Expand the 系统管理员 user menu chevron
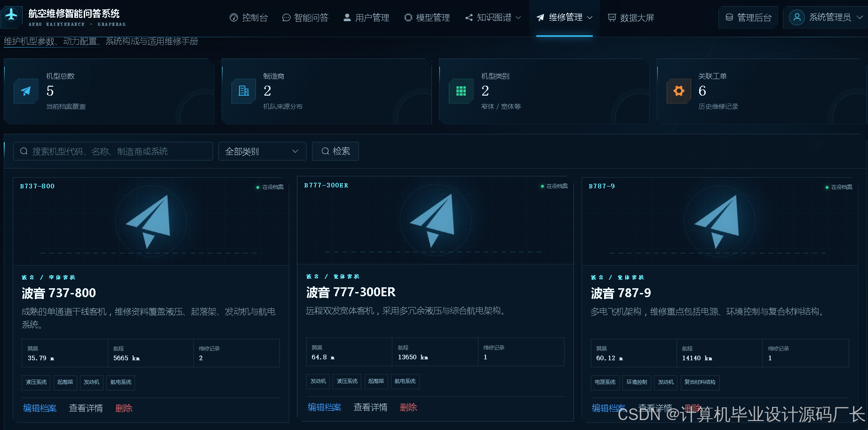868x430 pixels. pos(860,17)
